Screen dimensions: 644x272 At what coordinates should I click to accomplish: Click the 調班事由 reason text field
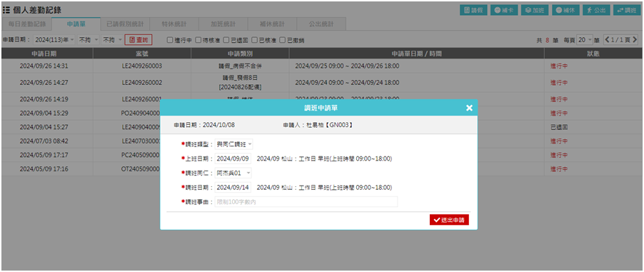pyautogui.click(x=306, y=202)
